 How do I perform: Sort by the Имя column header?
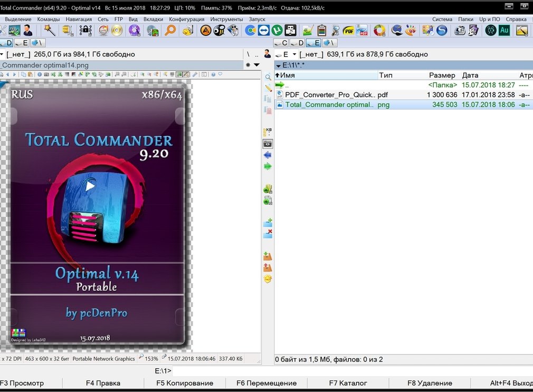(x=326, y=75)
